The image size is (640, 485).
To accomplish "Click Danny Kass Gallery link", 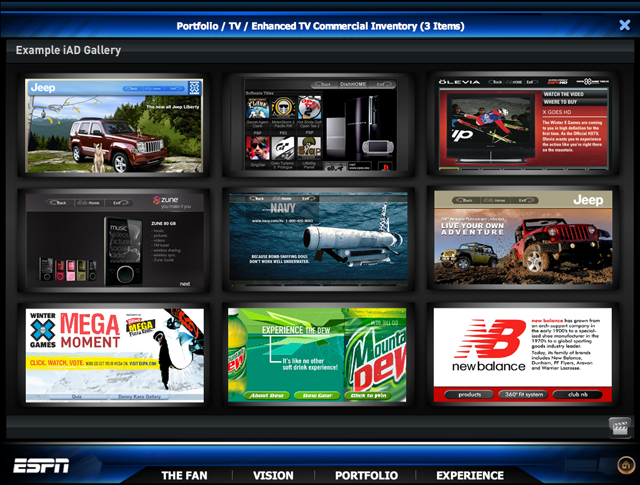I will coord(140,396).
